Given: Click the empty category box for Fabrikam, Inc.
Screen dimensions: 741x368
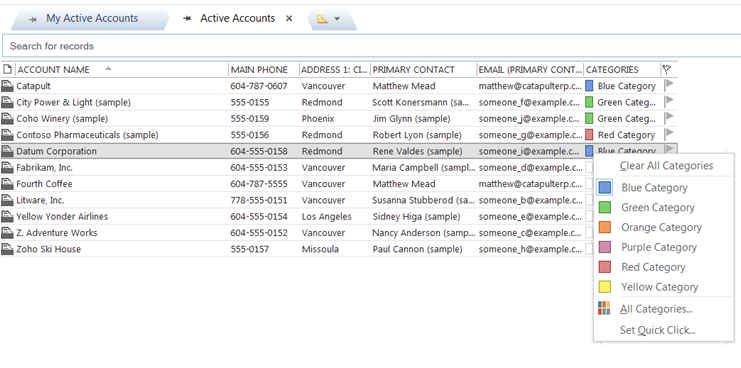Looking at the screenshot, I should [589, 167].
